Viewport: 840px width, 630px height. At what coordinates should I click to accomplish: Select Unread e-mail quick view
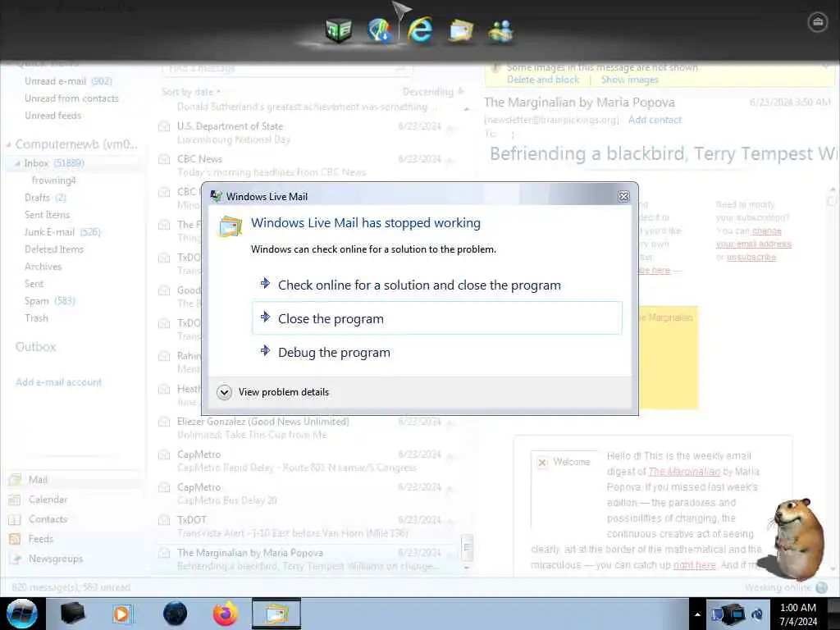pyautogui.click(x=68, y=81)
